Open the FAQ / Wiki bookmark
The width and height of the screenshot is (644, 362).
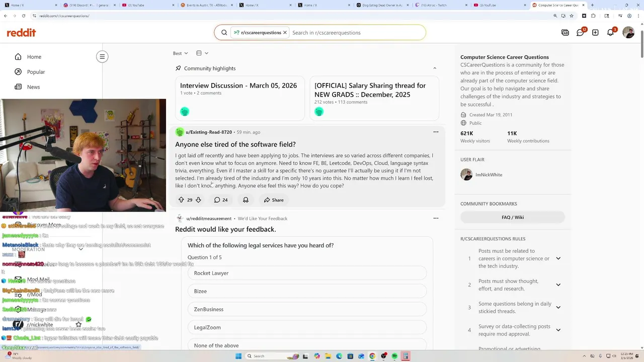[513, 217]
